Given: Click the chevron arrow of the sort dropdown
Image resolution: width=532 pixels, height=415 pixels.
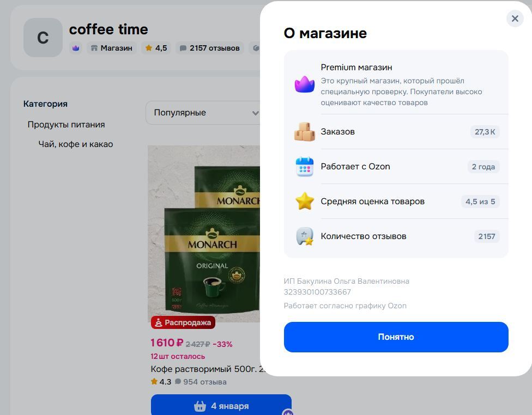Looking at the screenshot, I should pyautogui.click(x=255, y=113).
